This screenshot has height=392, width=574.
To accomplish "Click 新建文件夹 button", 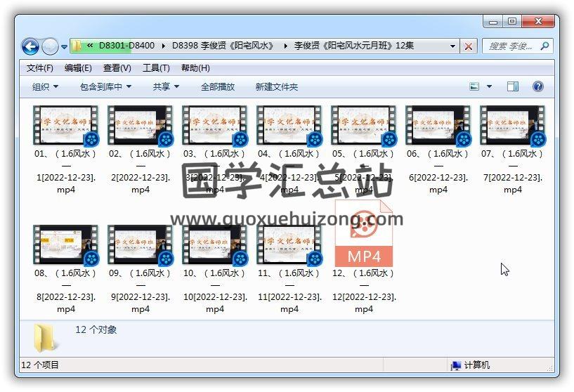I will coord(277,86).
